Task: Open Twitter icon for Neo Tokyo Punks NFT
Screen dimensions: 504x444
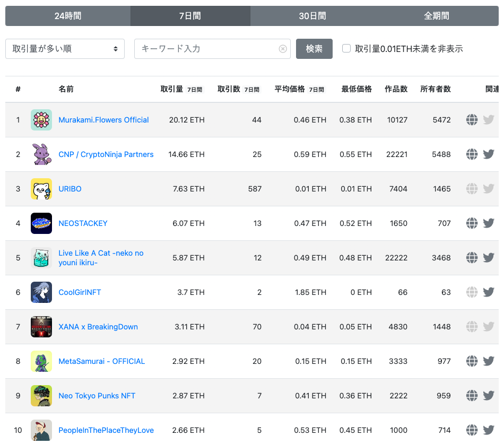Action: coord(489,395)
